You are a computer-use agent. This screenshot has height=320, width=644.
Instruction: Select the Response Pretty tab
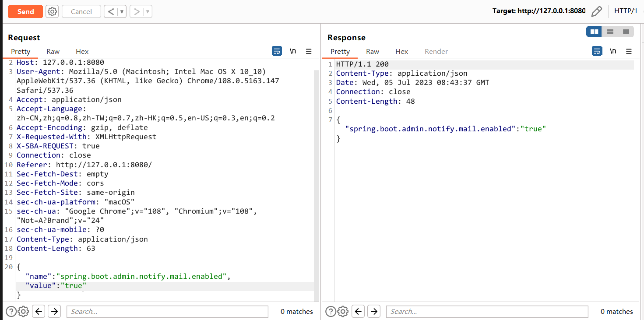click(340, 51)
